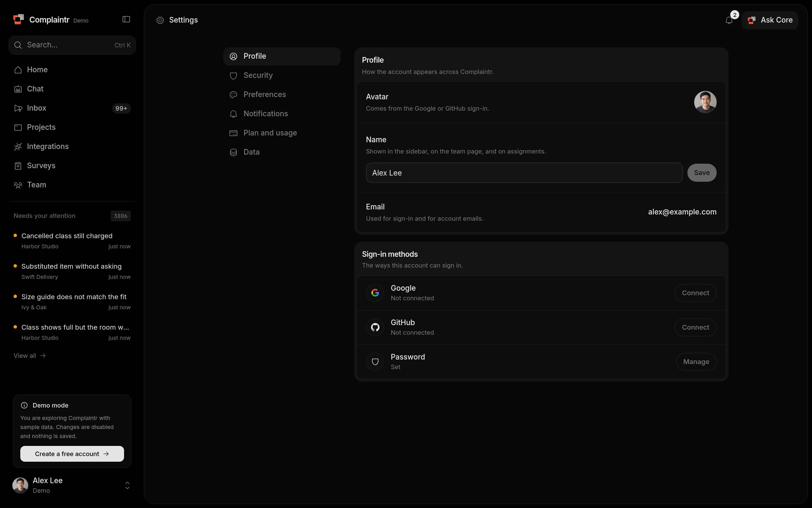Select the Profile settings tab

pyautogui.click(x=282, y=56)
